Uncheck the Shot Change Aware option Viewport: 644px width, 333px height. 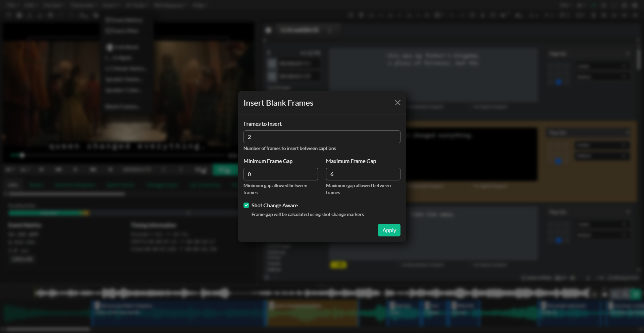[246, 205]
